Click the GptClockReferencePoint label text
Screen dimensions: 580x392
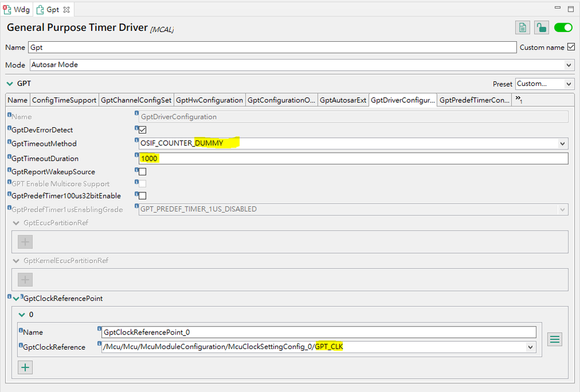tap(63, 299)
